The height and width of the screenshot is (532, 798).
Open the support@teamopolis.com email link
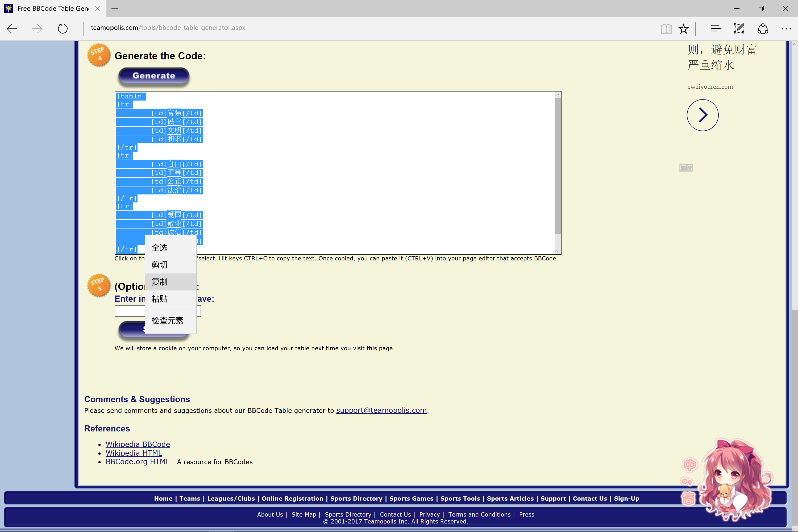[381, 410]
